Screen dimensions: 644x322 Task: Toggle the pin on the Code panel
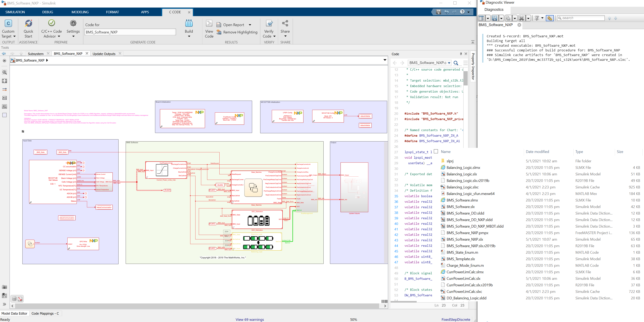461,54
